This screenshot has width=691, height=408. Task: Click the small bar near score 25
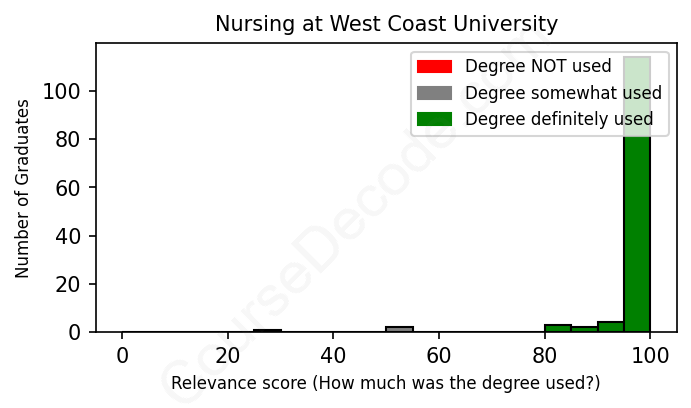(267, 330)
